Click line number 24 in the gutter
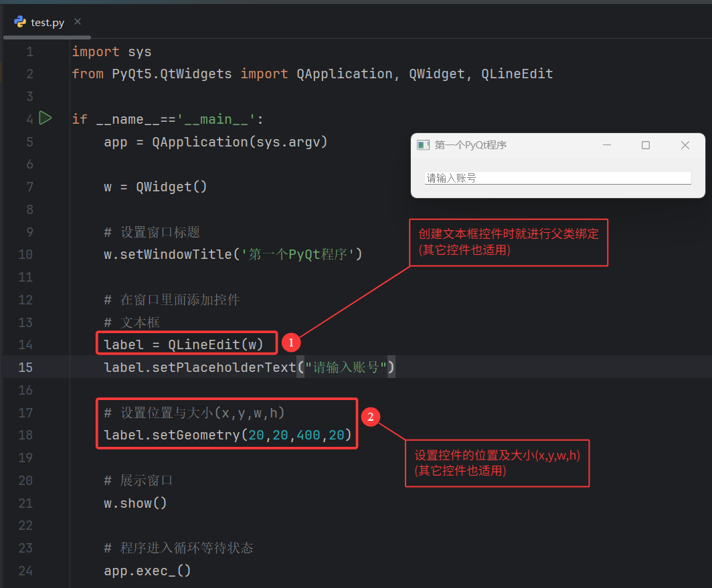Viewport: 712px width, 588px height. coord(25,571)
